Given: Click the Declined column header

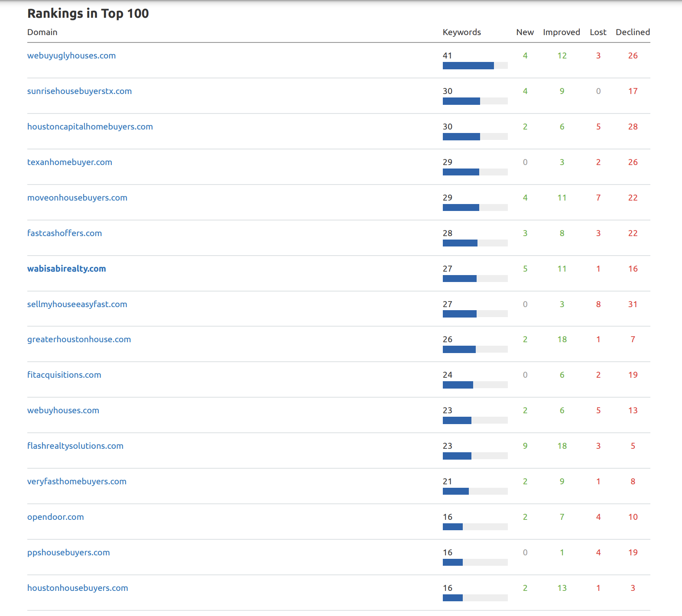Looking at the screenshot, I should click(633, 32).
